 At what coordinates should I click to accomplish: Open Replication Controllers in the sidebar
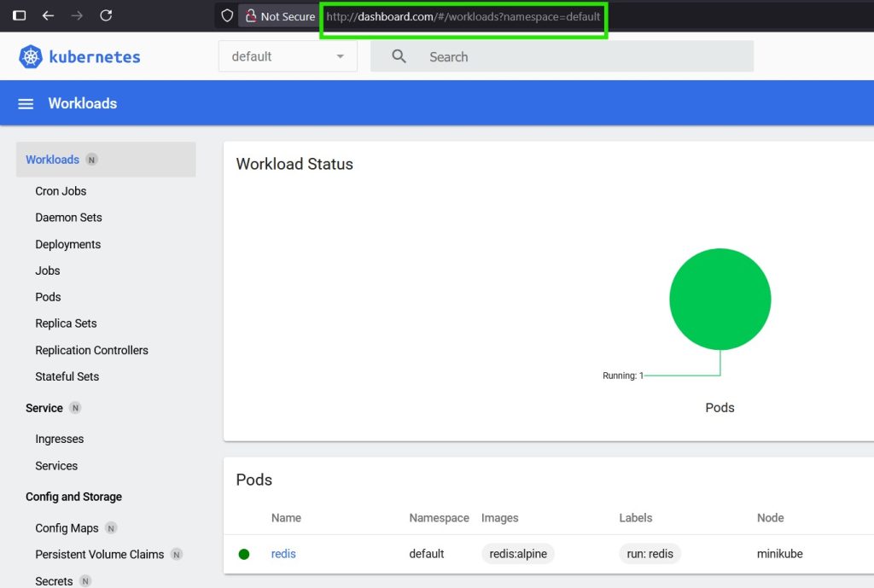(x=91, y=350)
